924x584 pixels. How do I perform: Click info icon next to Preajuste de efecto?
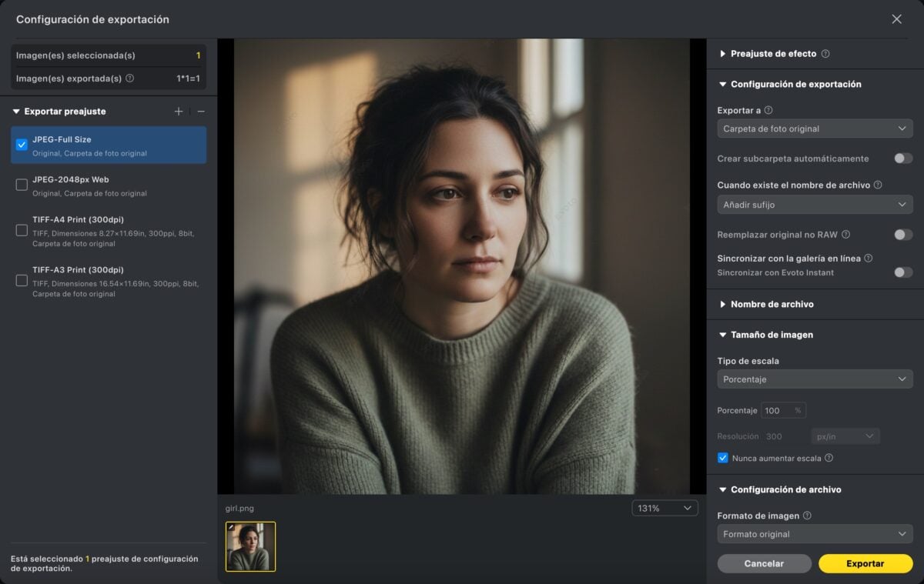point(825,54)
